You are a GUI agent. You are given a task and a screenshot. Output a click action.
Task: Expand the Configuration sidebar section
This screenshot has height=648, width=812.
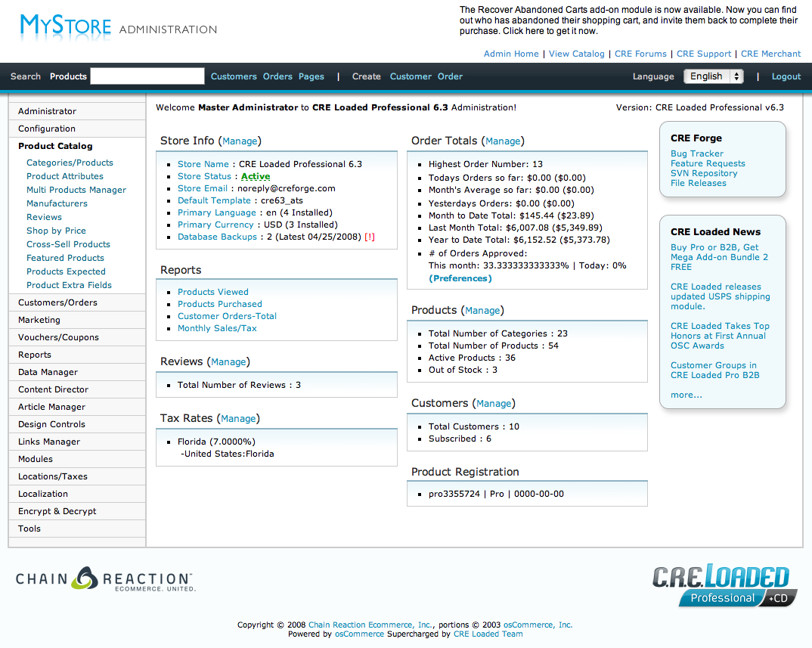click(x=77, y=129)
